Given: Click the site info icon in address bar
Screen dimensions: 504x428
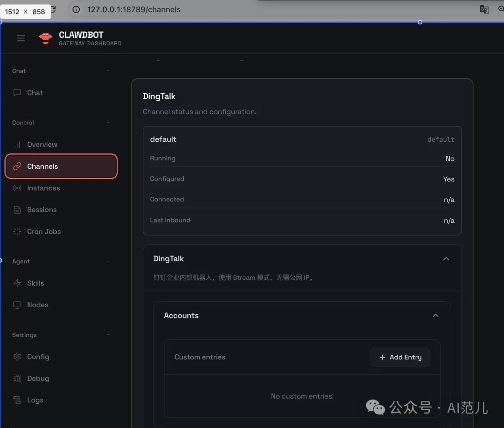Looking at the screenshot, I should [76, 10].
